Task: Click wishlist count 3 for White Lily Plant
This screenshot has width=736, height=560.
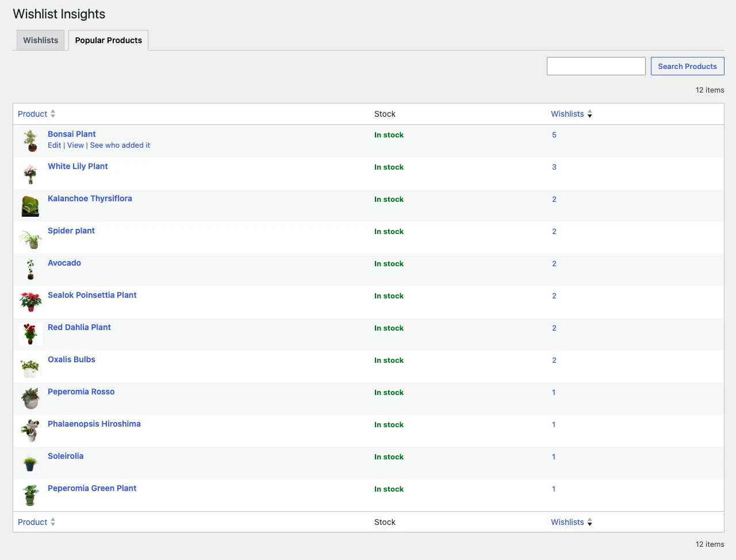Action: 554,167
